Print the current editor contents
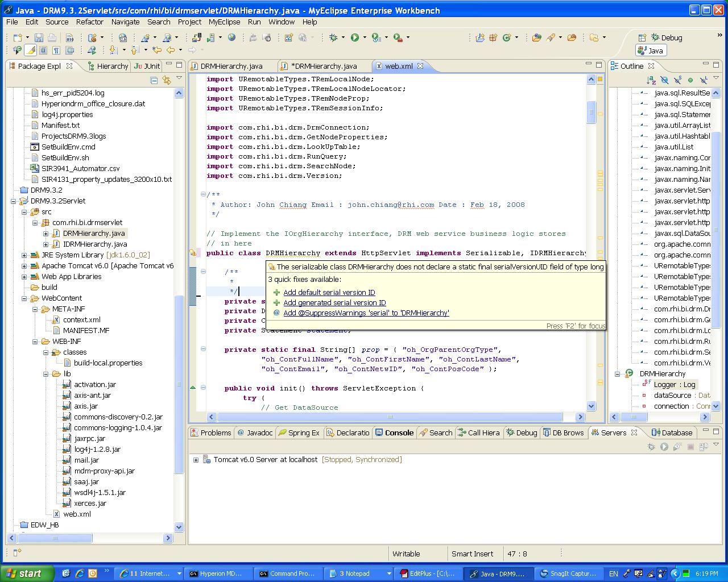 (52, 38)
